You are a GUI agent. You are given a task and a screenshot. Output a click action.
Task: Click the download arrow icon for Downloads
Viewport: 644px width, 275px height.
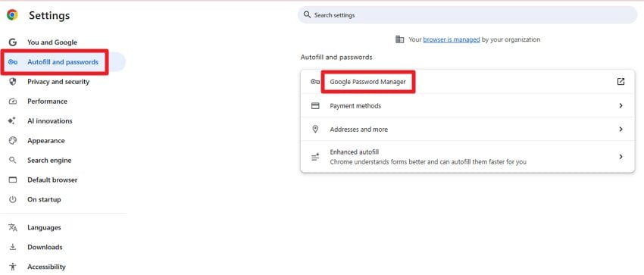pyautogui.click(x=13, y=247)
